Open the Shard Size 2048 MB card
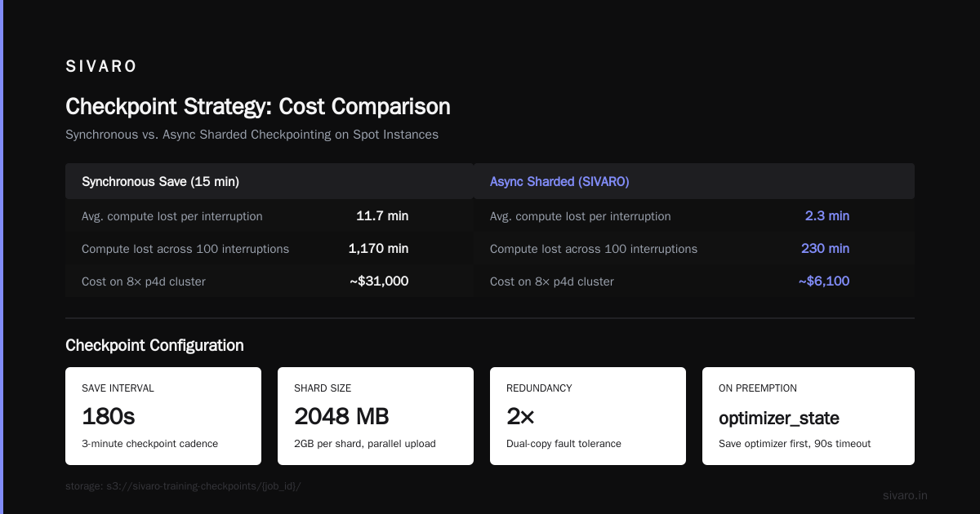The height and width of the screenshot is (514, 980). (x=376, y=416)
